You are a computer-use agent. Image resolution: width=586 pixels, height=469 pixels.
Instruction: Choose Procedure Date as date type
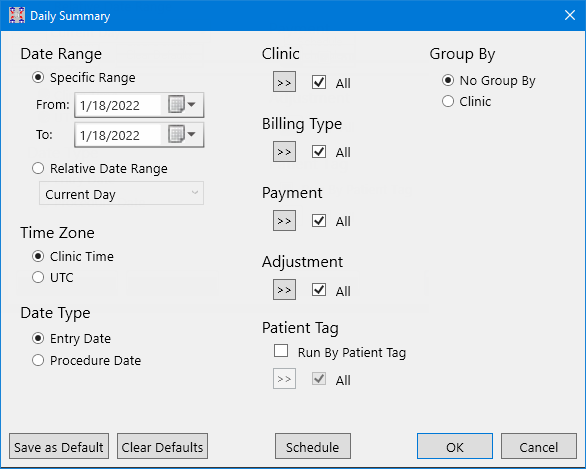point(38,360)
